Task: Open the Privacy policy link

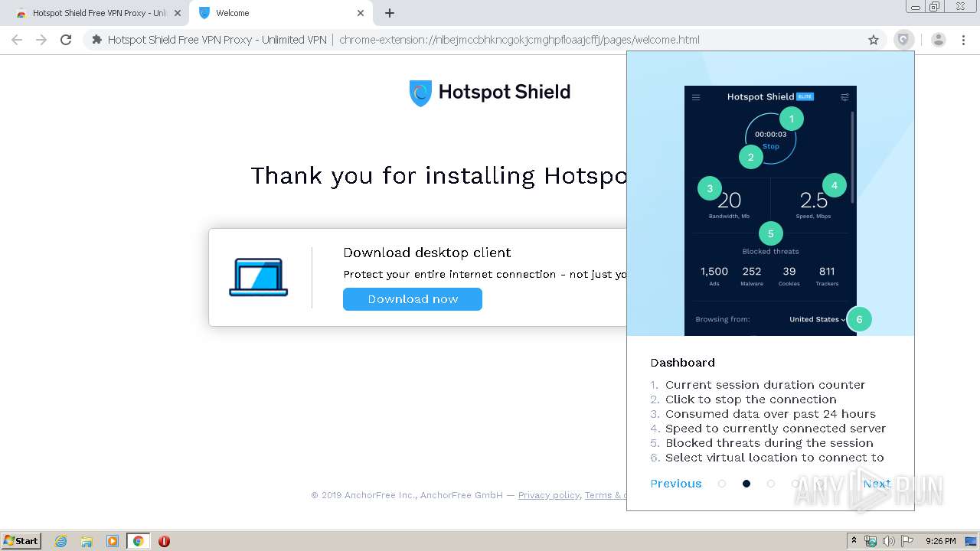Action: click(x=548, y=495)
